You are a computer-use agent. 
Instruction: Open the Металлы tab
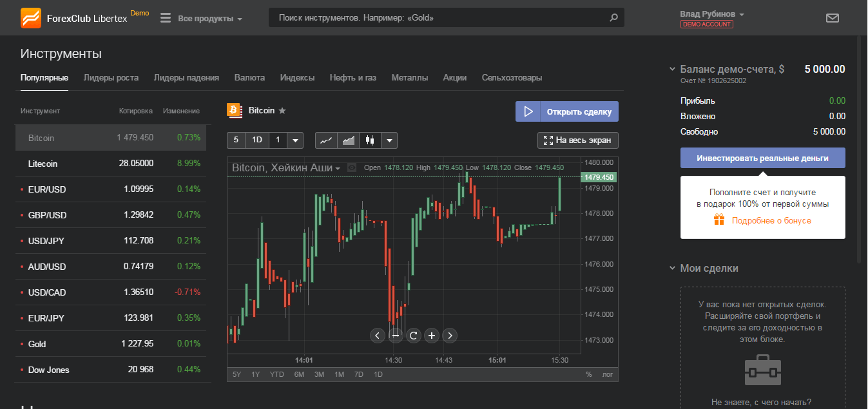tap(409, 77)
